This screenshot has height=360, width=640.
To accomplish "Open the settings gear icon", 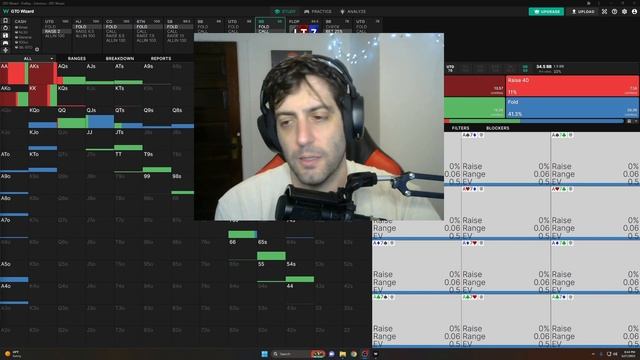I will pos(624,11).
